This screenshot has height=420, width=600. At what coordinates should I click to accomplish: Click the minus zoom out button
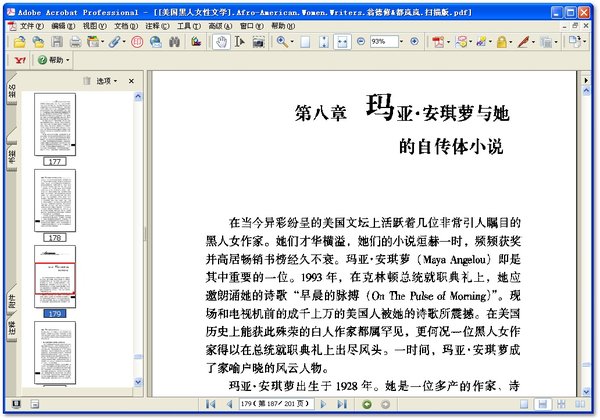360,41
